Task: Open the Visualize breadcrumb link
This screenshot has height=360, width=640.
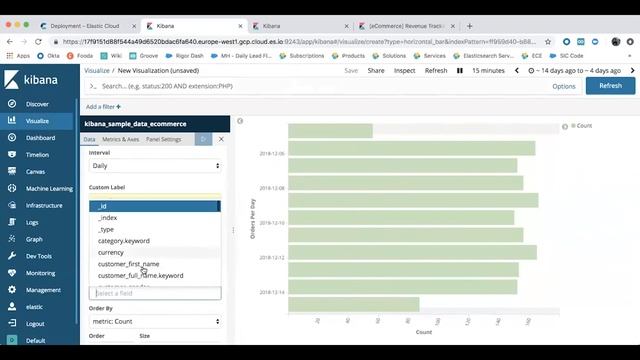Action: coord(97,71)
